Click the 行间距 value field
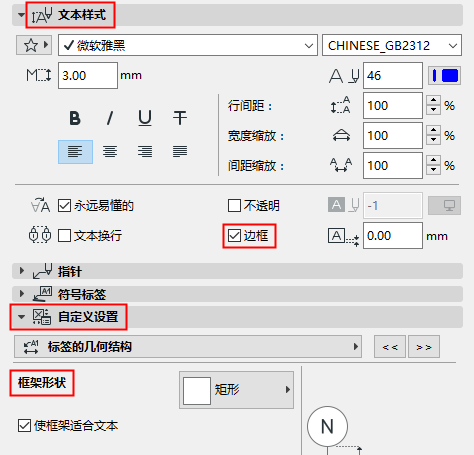Screen dimensions: 474x455 [393, 105]
